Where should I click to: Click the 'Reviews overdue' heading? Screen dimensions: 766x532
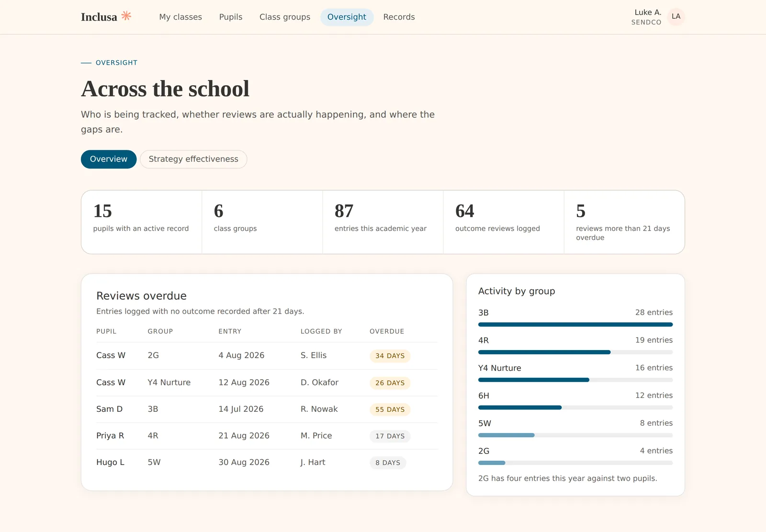(141, 296)
